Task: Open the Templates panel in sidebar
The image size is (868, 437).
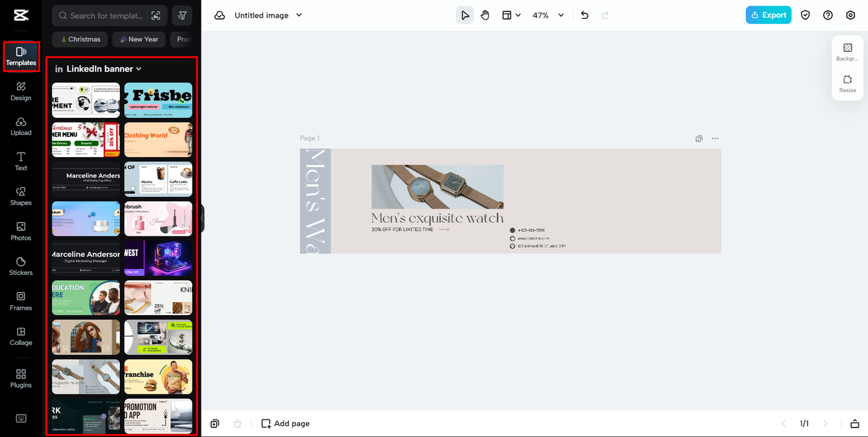Action: (21, 56)
